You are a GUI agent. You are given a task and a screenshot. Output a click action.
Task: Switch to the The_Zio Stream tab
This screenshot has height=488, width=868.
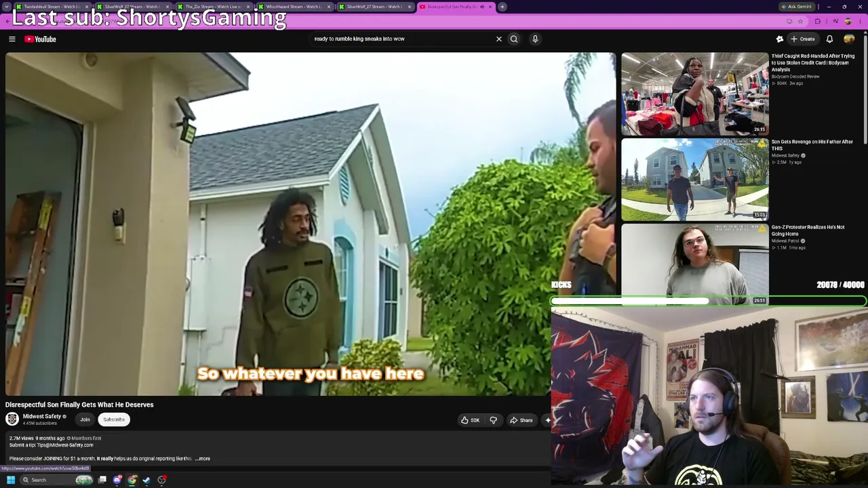pyautogui.click(x=213, y=7)
